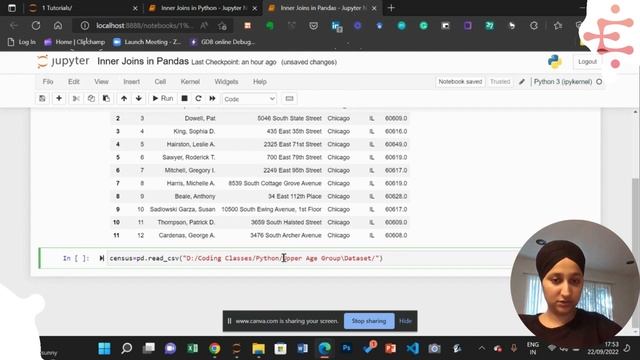Image resolution: width=640 pixels, height=360 pixels.
Task: Cut selected cells with scissors icon
Action: pyautogui.click(x=76, y=98)
